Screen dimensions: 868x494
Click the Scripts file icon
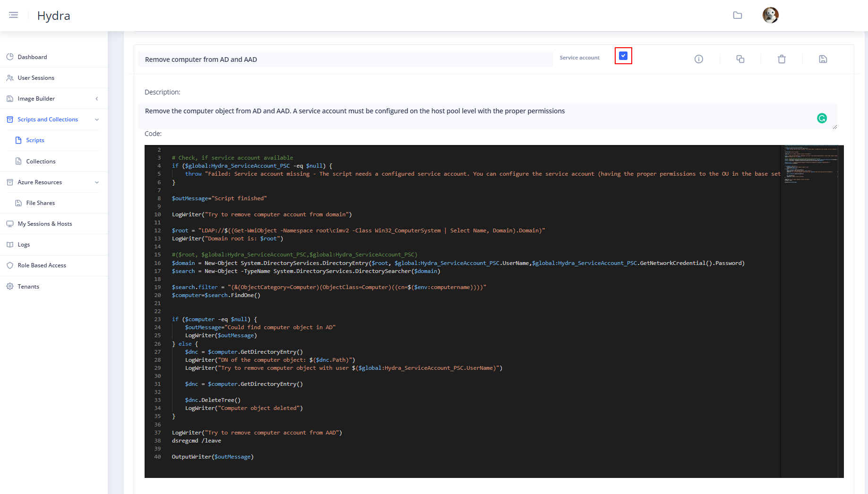[x=18, y=140]
